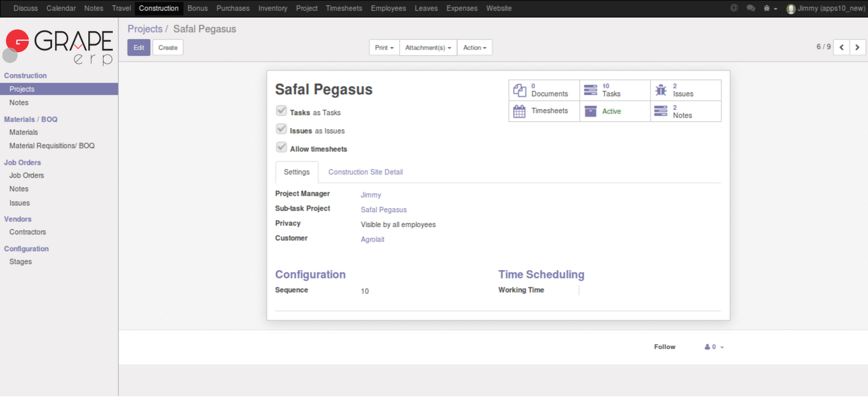Toggle the Tasks checkbox
868x406 pixels.
(x=281, y=111)
